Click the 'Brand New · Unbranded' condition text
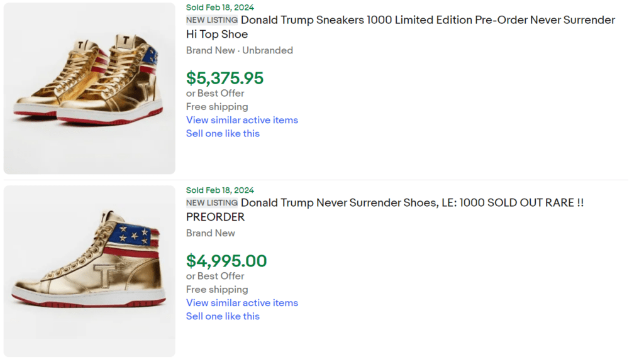The width and height of the screenshot is (644, 362). 240,50
